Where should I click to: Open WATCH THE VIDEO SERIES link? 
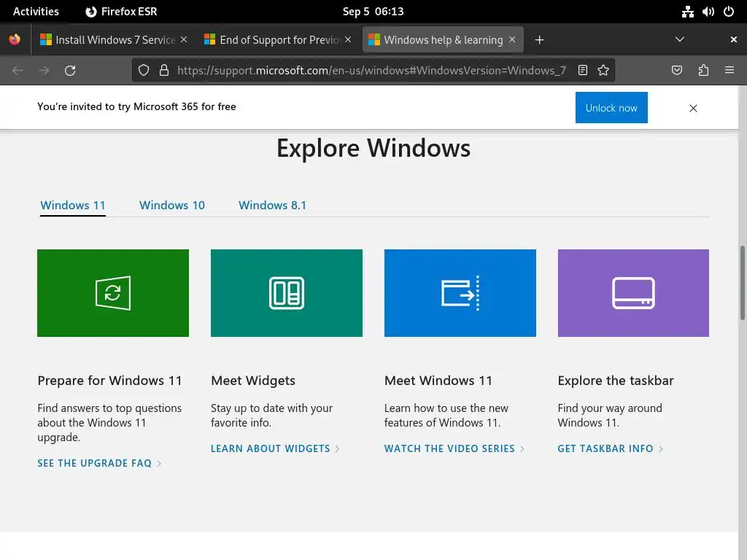[454, 448]
